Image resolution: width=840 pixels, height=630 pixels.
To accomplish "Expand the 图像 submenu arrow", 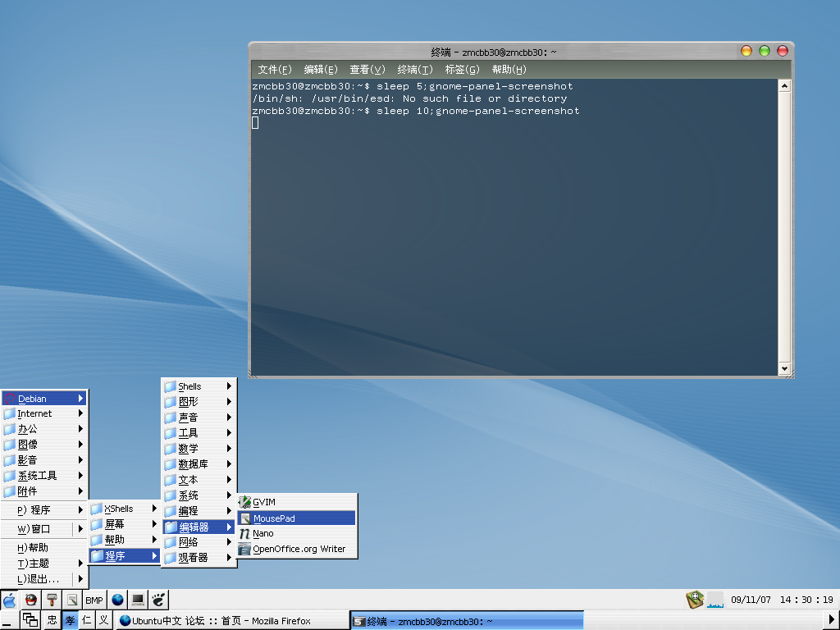I will coord(80,444).
